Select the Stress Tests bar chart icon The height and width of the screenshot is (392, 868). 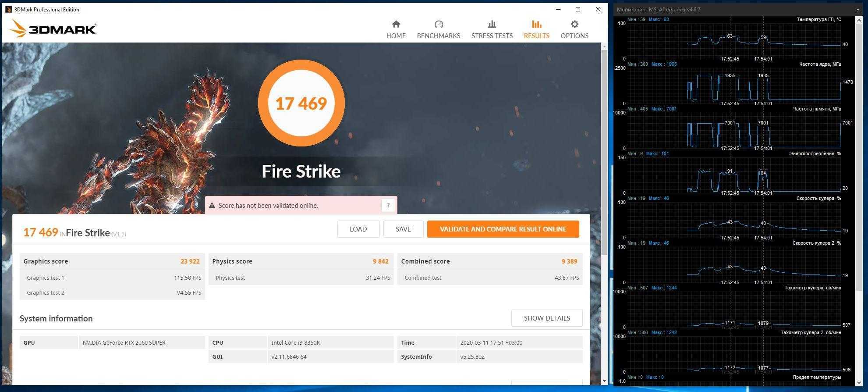pos(492,24)
